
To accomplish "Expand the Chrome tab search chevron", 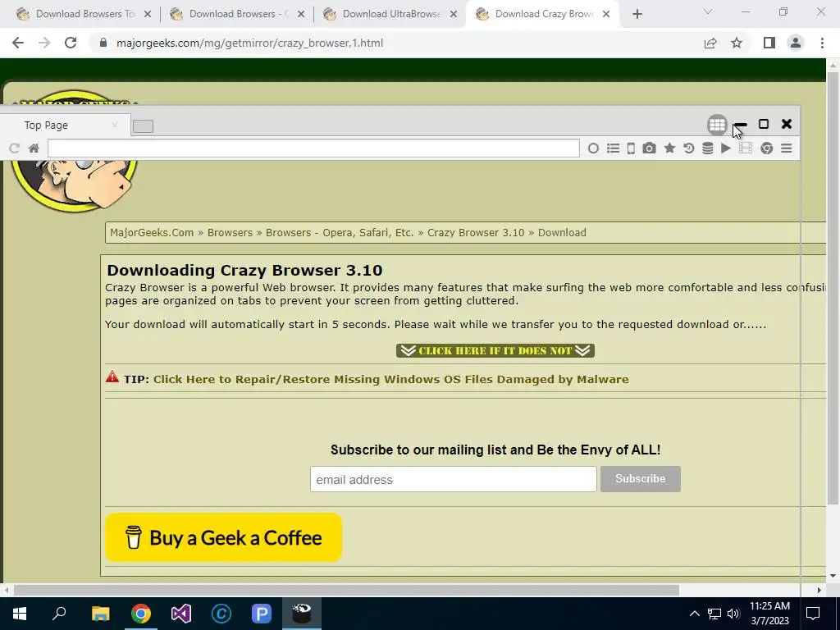I will click(x=708, y=11).
